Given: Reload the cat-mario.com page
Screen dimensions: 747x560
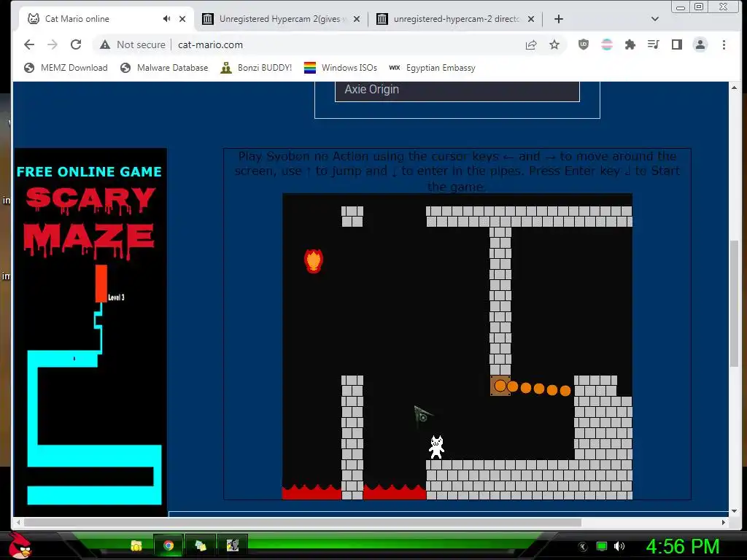Looking at the screenshot, I should coord(76,44).
